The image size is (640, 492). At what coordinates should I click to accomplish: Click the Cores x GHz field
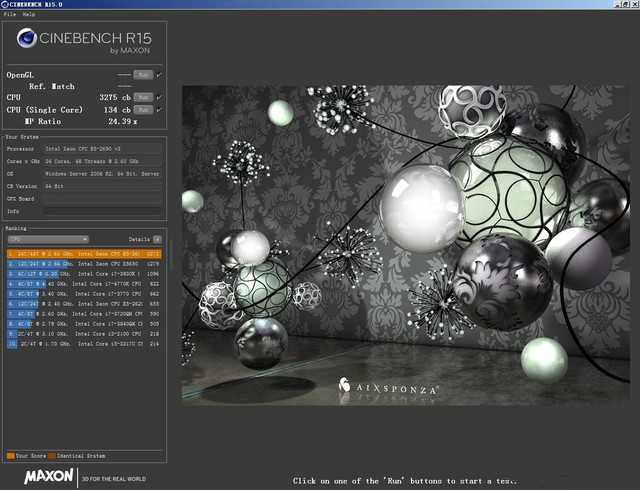[102, 161]
